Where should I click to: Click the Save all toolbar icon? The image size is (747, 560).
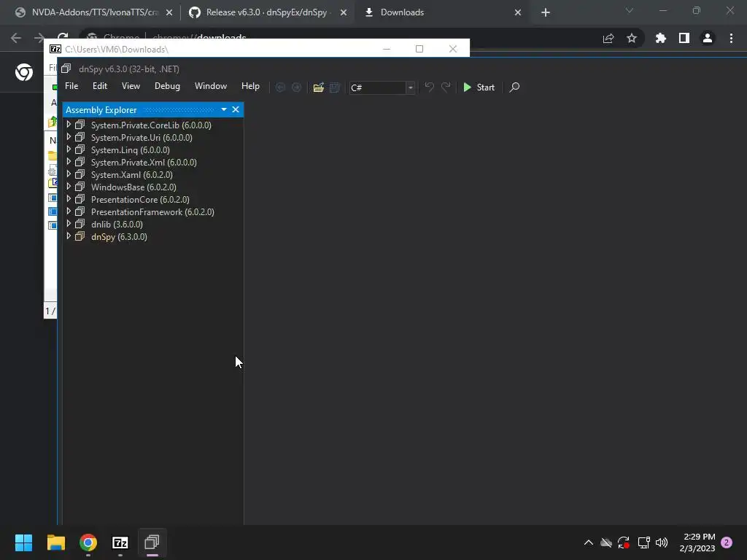click(x=334, y=87)
